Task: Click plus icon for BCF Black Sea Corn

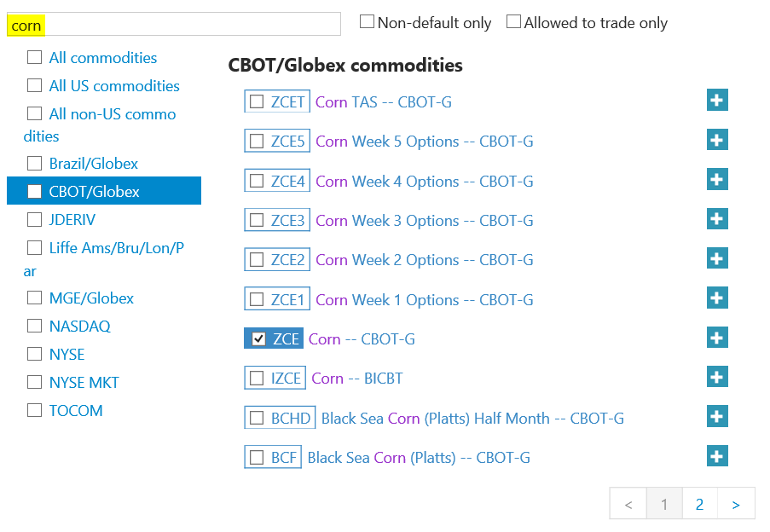Action: 717,456
